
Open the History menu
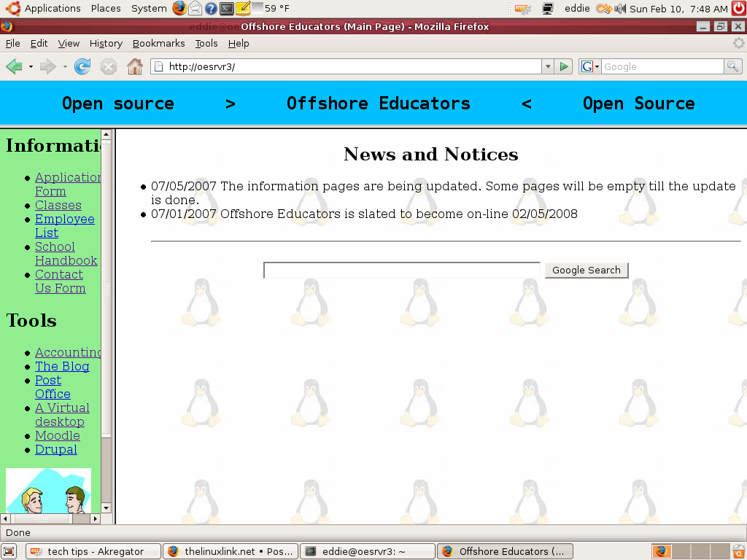pos(106,43)
